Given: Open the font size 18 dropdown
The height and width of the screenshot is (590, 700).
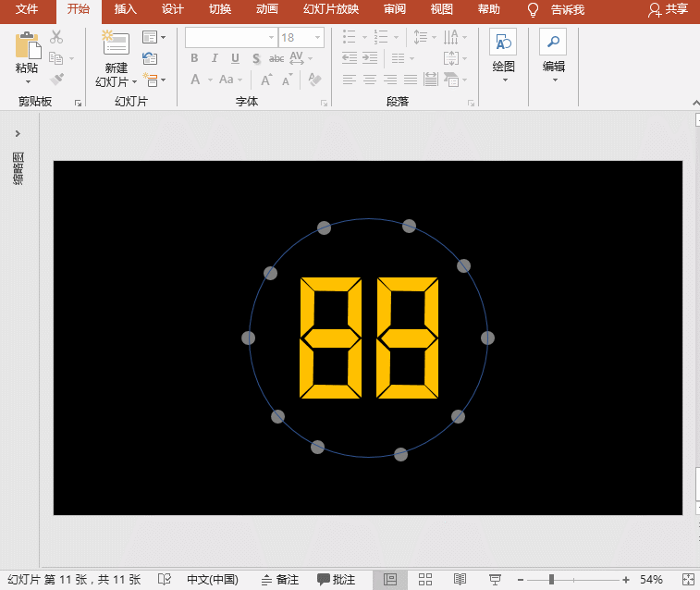Looking at the screenshot, I should pyautogui.click(x=318, y=38).
